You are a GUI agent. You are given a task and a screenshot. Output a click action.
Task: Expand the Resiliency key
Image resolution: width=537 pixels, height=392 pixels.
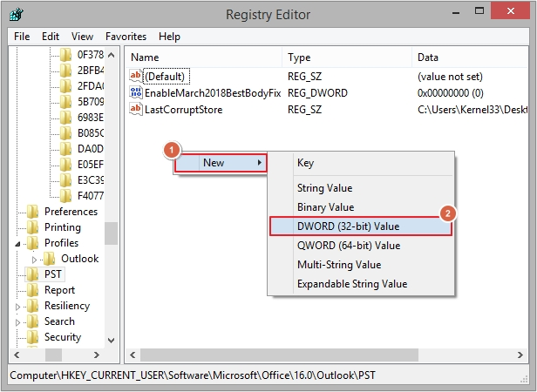[x=17, y=307]
